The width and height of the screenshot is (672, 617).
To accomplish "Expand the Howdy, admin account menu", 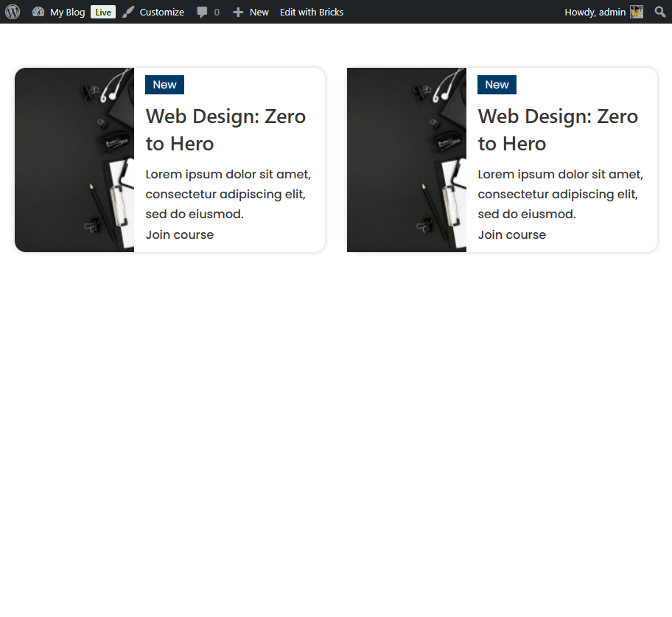I will pos(595,12).
